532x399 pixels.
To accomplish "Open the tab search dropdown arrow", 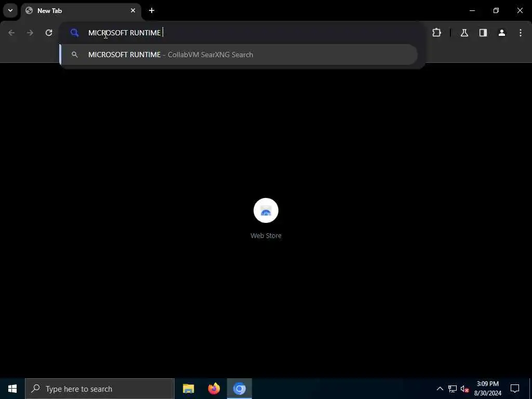I will pyautogui.click(x=10, y=10).
